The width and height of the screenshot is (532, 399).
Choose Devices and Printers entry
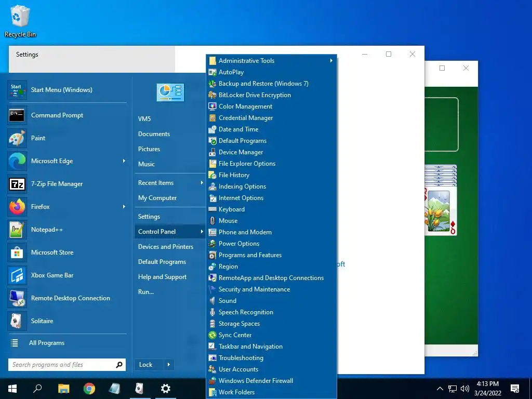pos(166,247)
